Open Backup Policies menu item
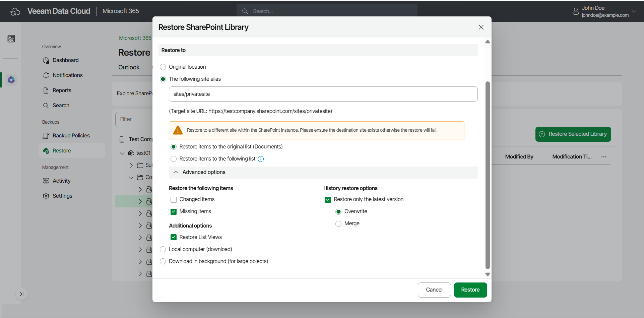The width and height of the screenshot is (644, 318). point(71,136)
